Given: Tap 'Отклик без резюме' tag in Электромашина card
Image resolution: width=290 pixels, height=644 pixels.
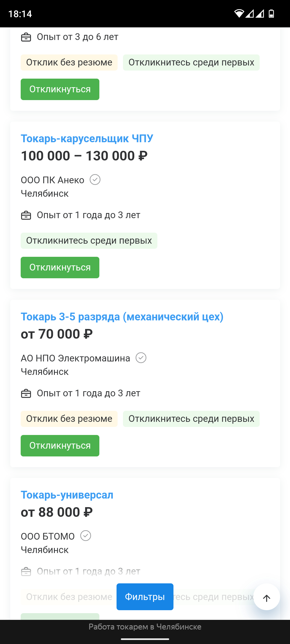Looking at the screenshot, I should coord(69,419).
